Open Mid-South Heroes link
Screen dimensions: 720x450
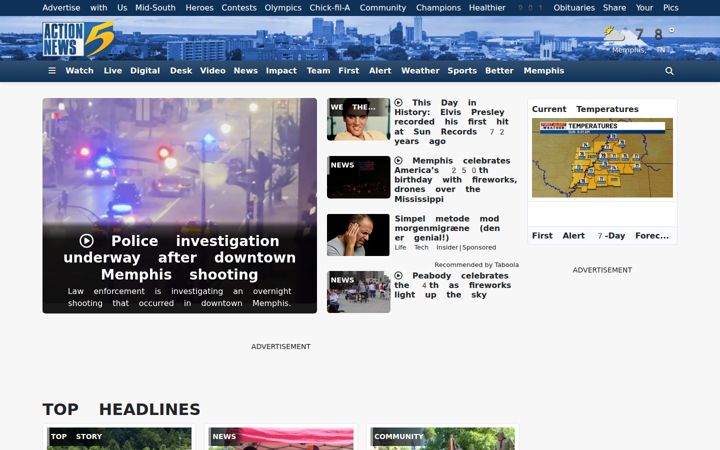[174, 8]
